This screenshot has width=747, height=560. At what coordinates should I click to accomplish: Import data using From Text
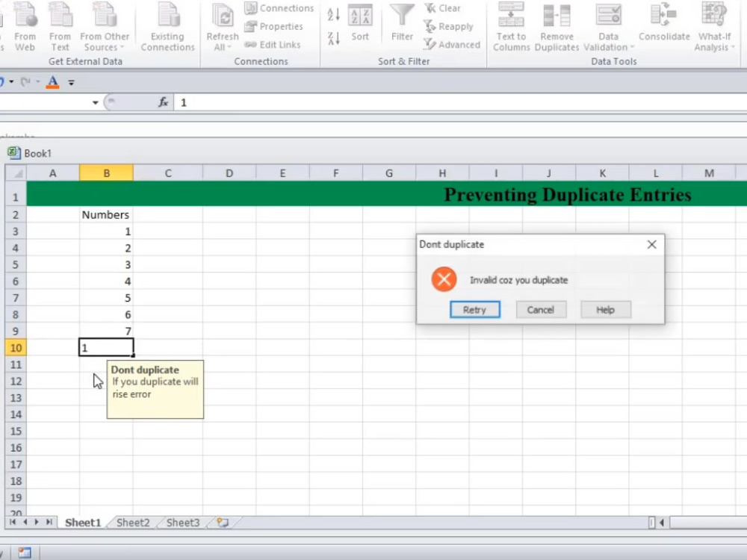coord(60,28)
